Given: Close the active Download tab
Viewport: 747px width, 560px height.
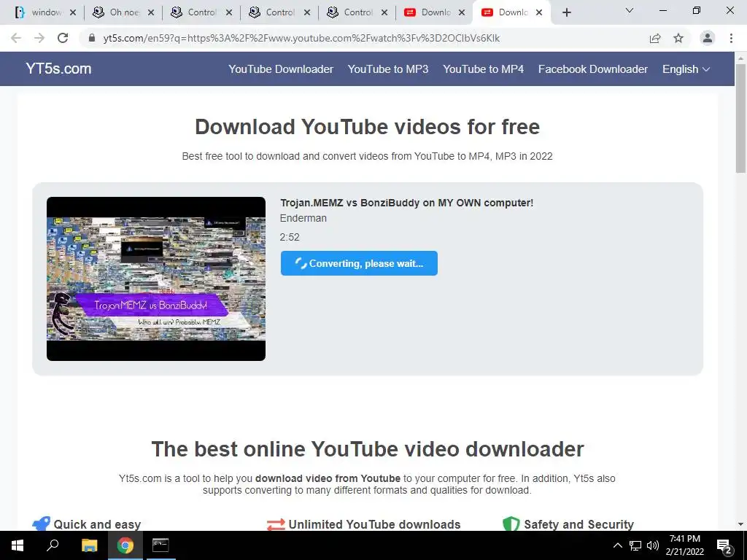Looking at the screenshot, I should click(x=539, y=13).
